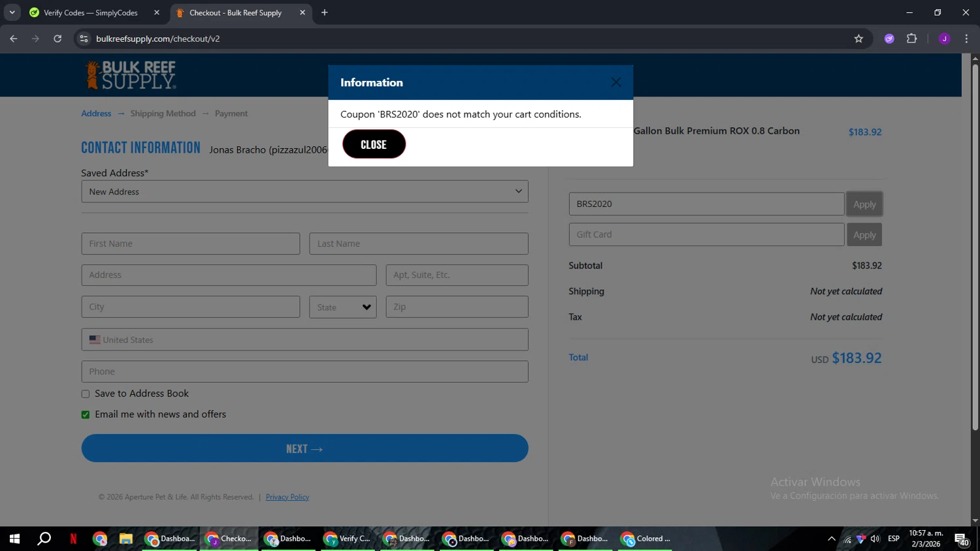This screenshot has width=980, height=551.
Task: Expand the State dropdown
Action: 343,307
